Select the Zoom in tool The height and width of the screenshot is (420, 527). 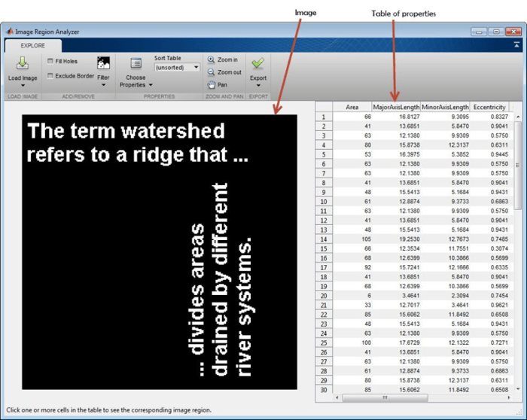[223, 59]
